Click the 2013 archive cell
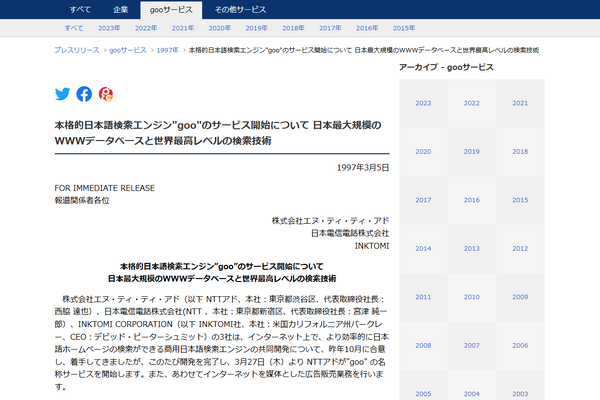Image resolution: width=600 pixels, height=400 pixels. 471,248
